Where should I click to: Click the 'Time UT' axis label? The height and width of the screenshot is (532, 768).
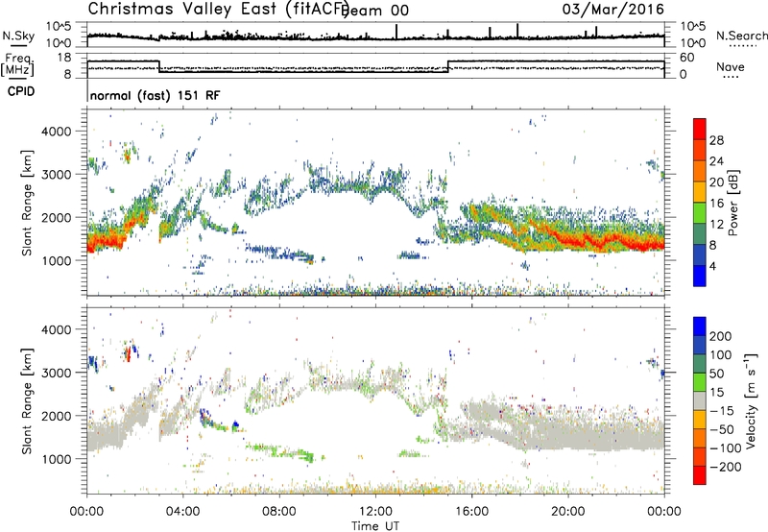tap(375, 526)
